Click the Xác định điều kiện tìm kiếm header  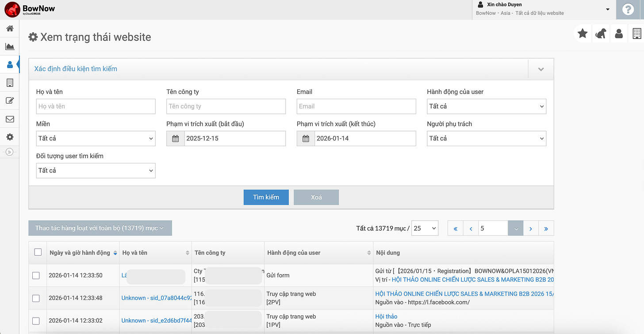(x=76, y=69)
